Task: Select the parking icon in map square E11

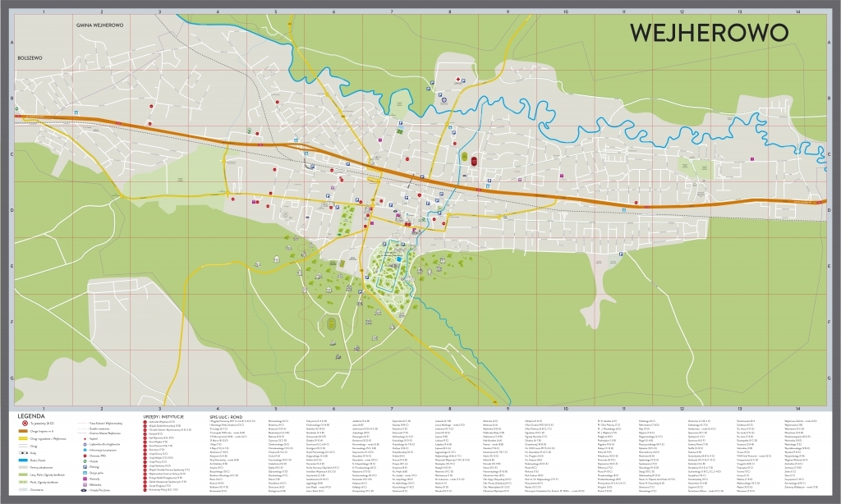Action: pos(621,254)
